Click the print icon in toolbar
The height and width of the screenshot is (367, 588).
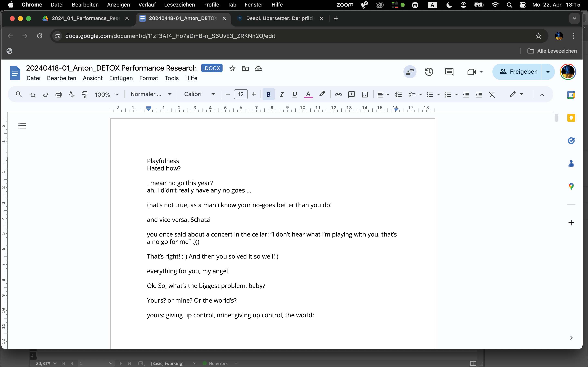tap(59, 94)
